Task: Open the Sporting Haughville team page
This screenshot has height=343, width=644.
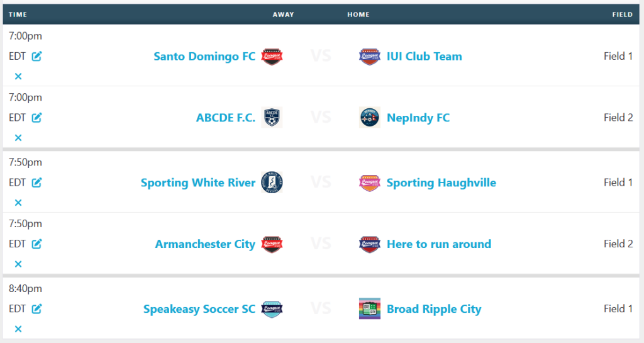Action: 441,183
